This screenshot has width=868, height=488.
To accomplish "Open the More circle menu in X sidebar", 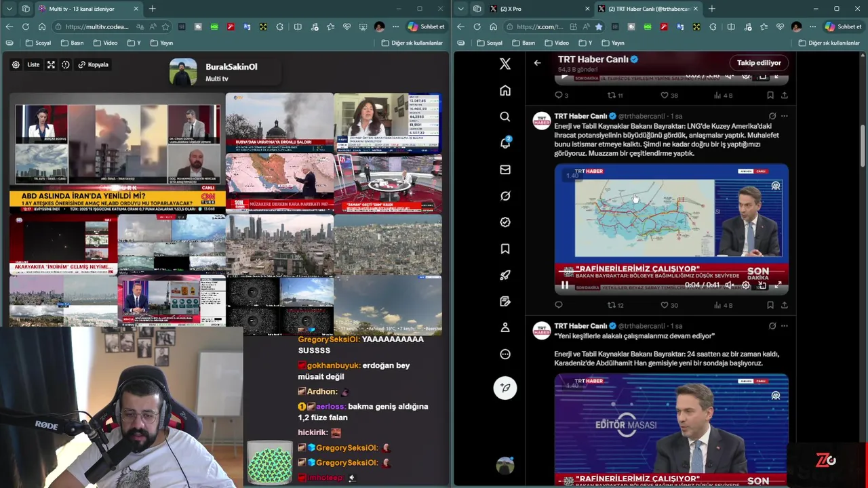I will (505, 354).
